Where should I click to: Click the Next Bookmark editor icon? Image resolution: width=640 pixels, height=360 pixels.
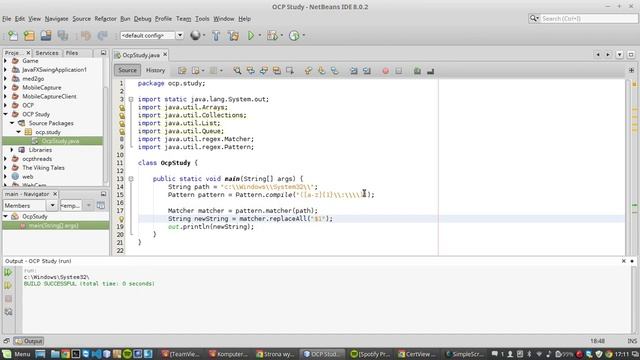click(322, 71)
